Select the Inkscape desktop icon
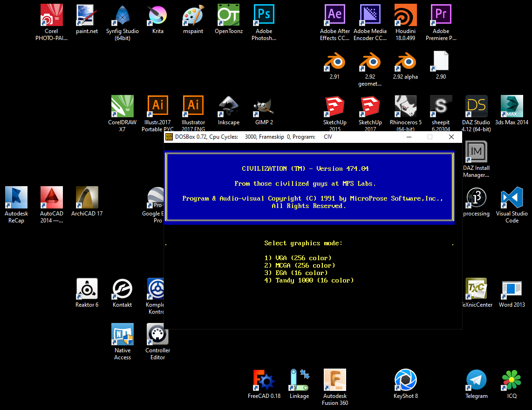Image resolution: width=532 pixels, height=410 pixels. (x=229, y=107)
